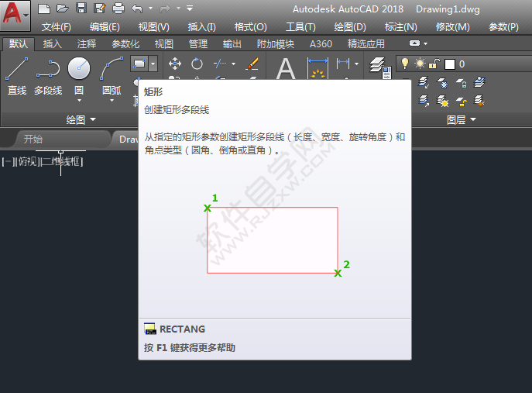
Task: Click the Isolate layer icon
Action: click(x=479, y=82)
